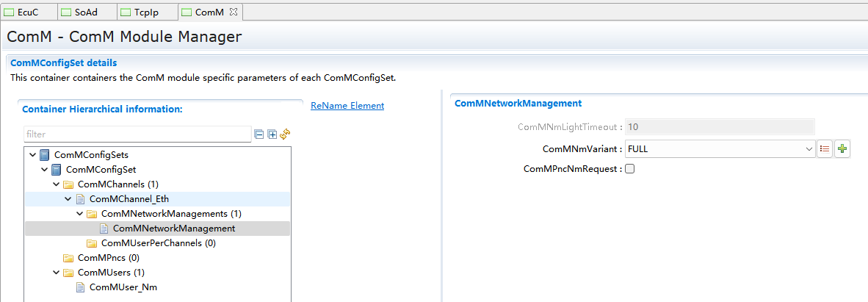Enable the ComMPncNmRequest checkbox
The image size is (868, 302).
[630, 169]
